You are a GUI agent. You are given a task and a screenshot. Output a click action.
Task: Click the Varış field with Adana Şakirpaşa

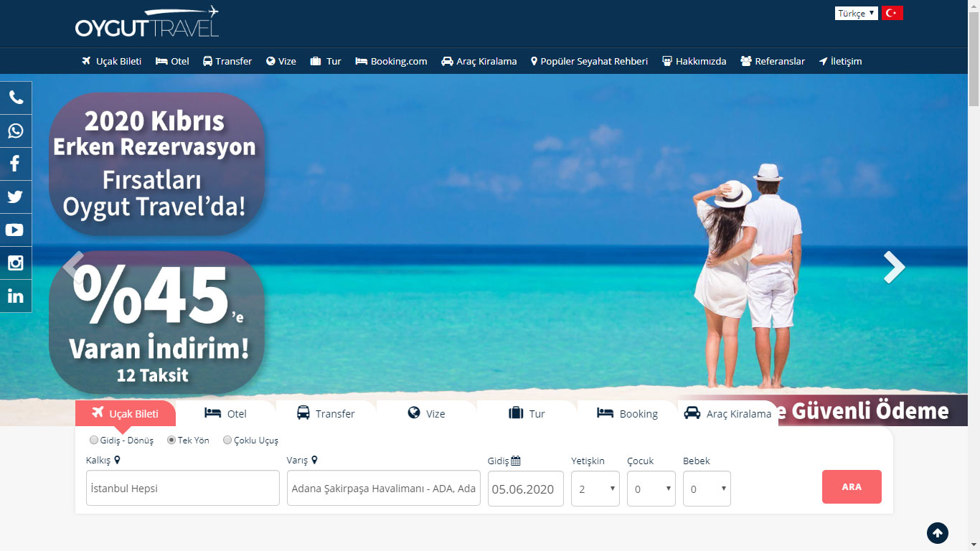tap(384, 489)
